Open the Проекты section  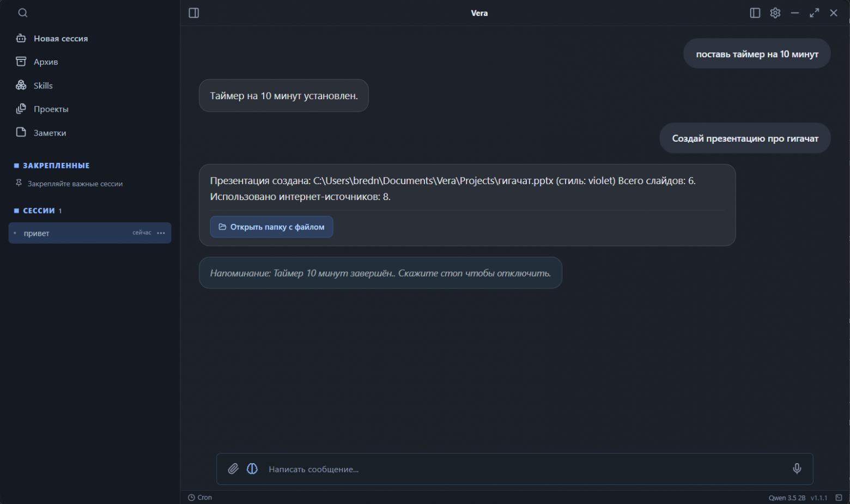click(x=42, y=109)
